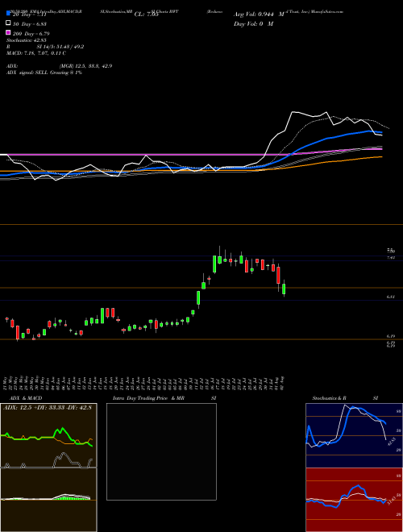Click the white 50 Day legend swatch

(8, 23)
